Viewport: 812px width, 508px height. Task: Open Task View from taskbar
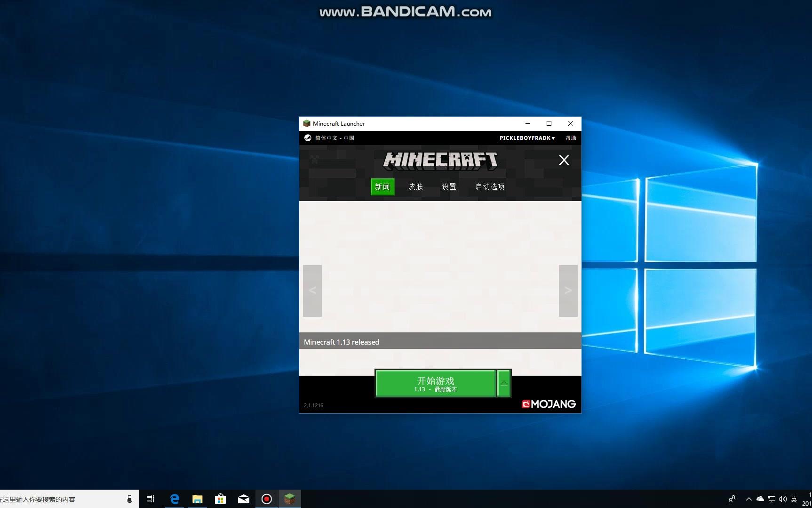pyautogui.click(x=151, y=499)
